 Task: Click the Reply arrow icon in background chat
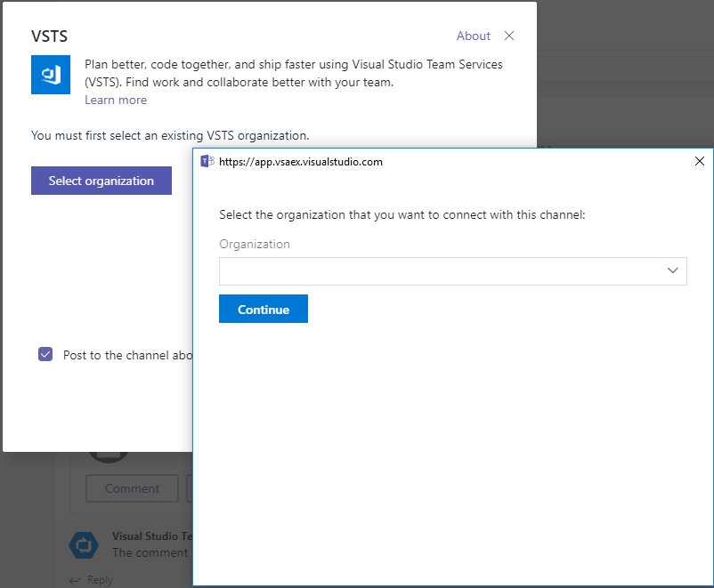click(75, 580)
